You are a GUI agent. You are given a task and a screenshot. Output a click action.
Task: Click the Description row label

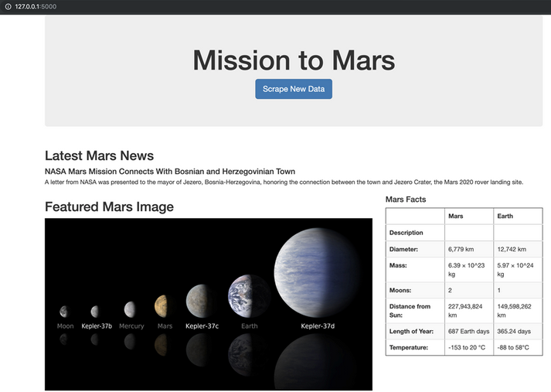(x=415, y=233)
